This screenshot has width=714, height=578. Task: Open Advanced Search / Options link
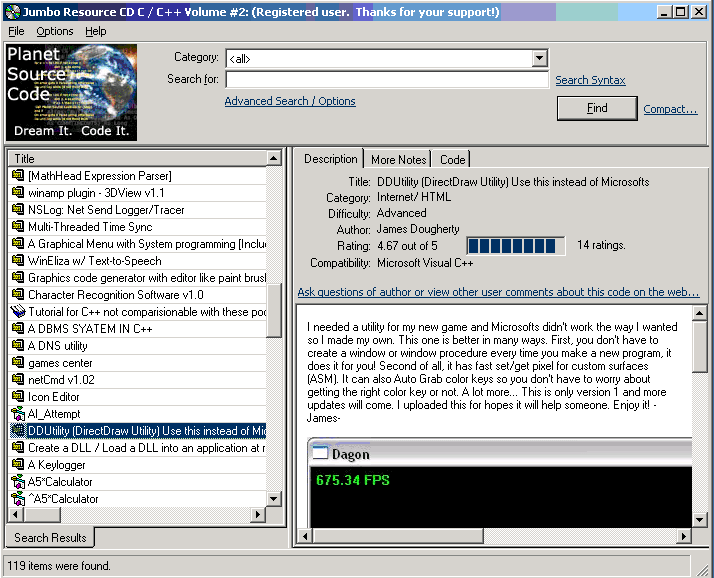290,101
